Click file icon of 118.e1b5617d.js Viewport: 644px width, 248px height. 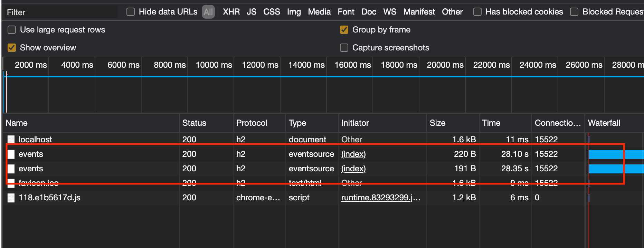(11, 198)
